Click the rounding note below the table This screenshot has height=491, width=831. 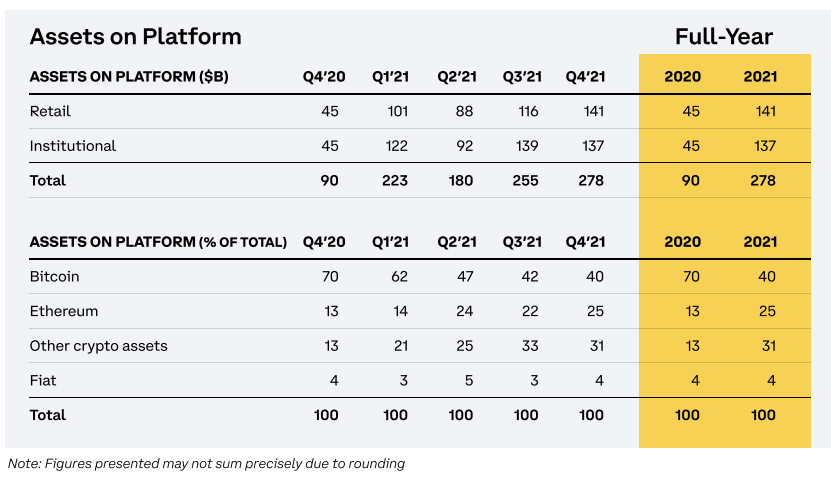coord(206,463)
